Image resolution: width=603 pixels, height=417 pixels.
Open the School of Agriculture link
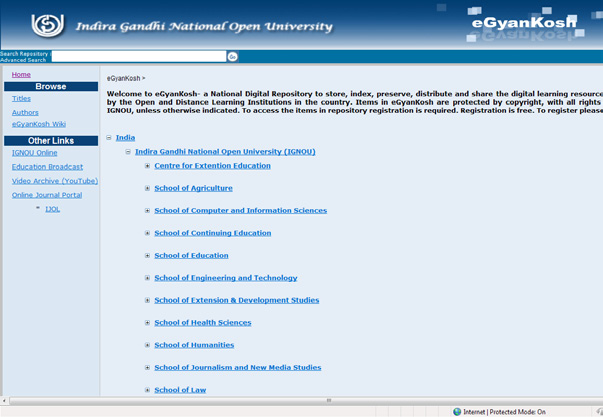click(193, 188)
